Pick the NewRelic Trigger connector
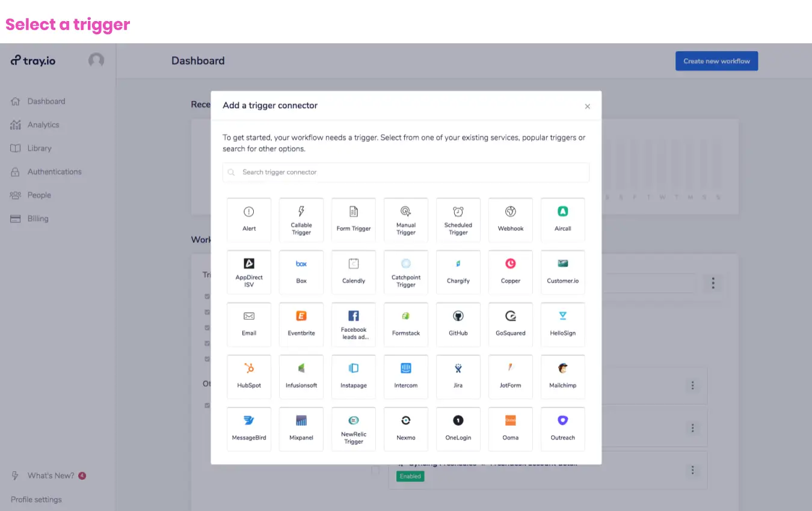 [x=354, y=429]
